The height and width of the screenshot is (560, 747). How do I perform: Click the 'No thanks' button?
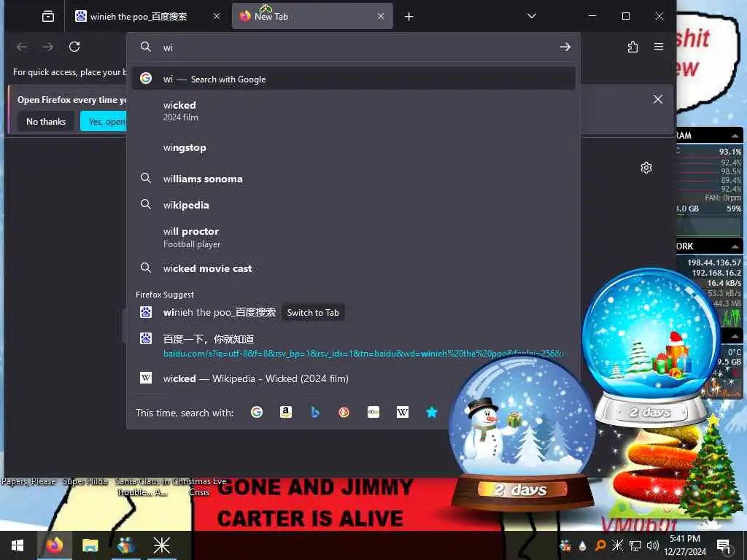[x=46, y=122]
